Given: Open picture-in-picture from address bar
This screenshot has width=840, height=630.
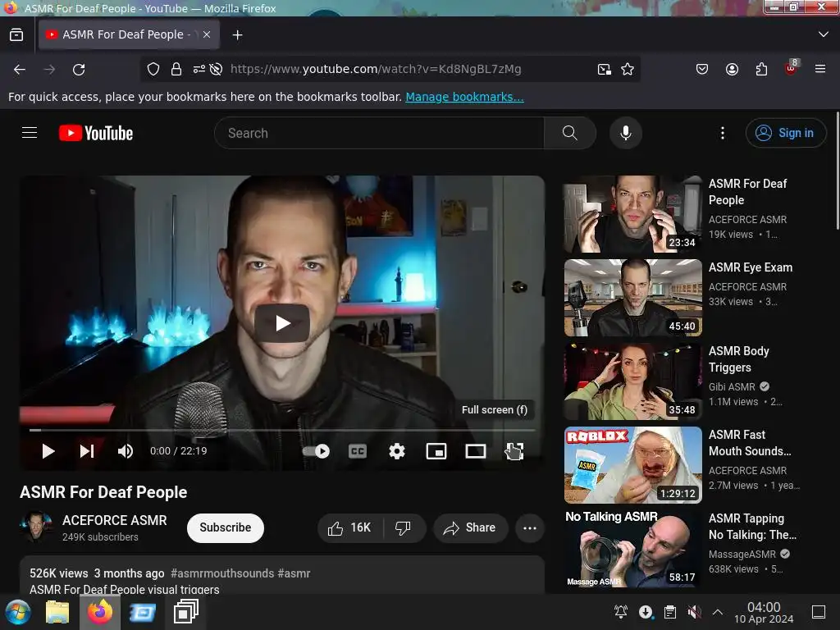Looking at the screenshot, I should tap(605, 69).
